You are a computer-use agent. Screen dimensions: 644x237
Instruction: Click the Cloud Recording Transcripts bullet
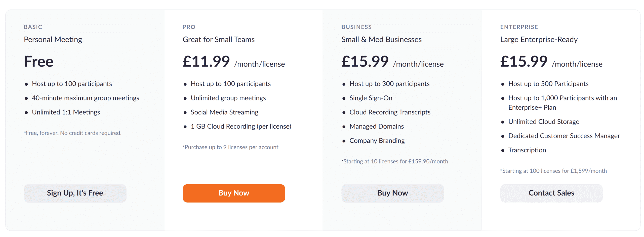point(390,112)
